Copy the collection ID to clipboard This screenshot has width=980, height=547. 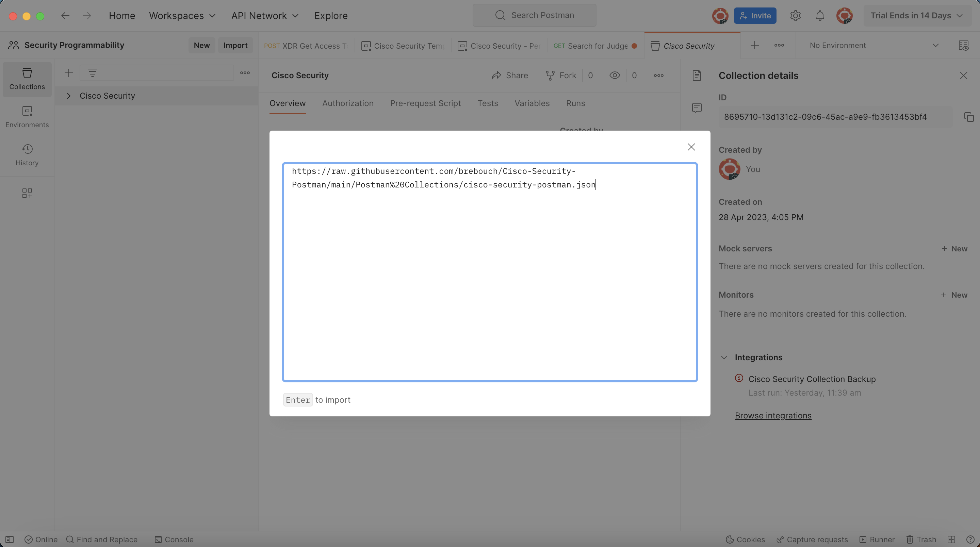coord(968,117)
